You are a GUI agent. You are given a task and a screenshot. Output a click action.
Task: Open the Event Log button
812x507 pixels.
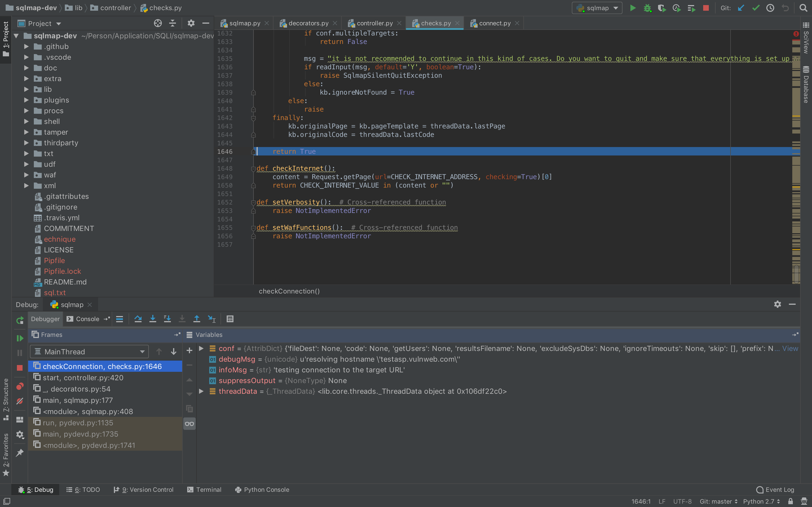775,490
